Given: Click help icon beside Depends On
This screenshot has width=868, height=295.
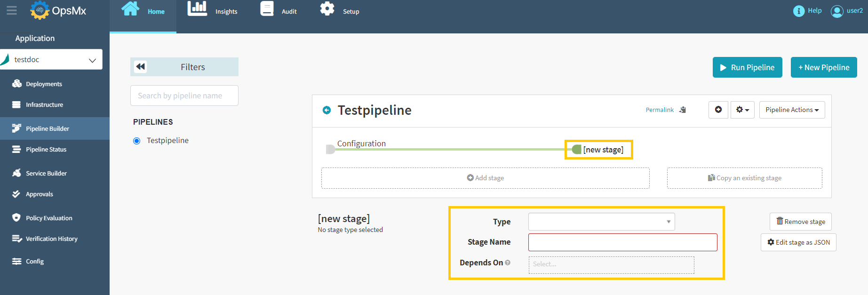Looking at the screenshot, I should click(508, 263).
